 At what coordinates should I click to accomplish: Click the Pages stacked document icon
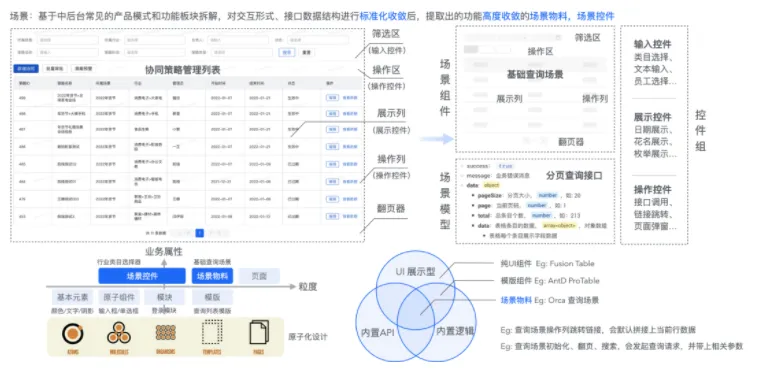click(x=259, y=332)
